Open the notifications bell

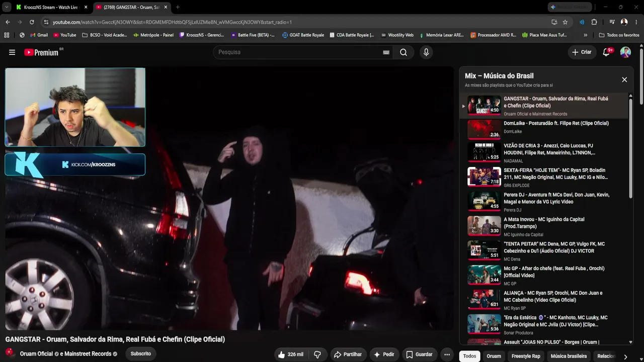607,52
